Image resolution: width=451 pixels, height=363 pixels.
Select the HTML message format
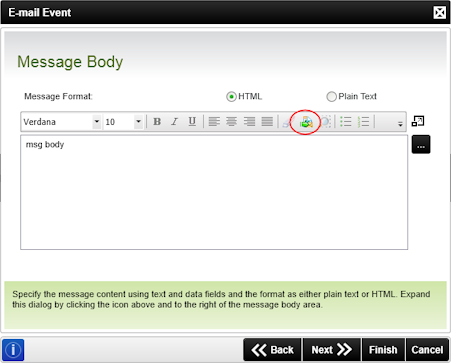tap(231, 97)
